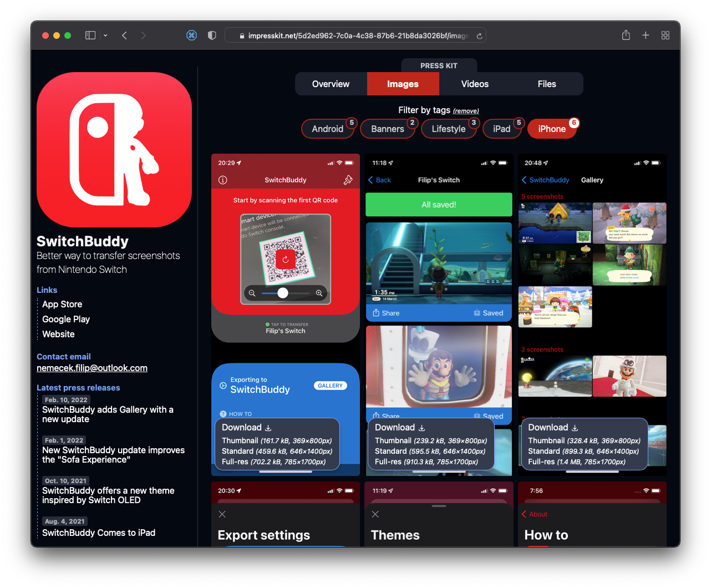This screenshot has height=588, width=711.
Task: Click the close X in Export settings screenshot
Action: pyautogui.click(x=222, y=514)
